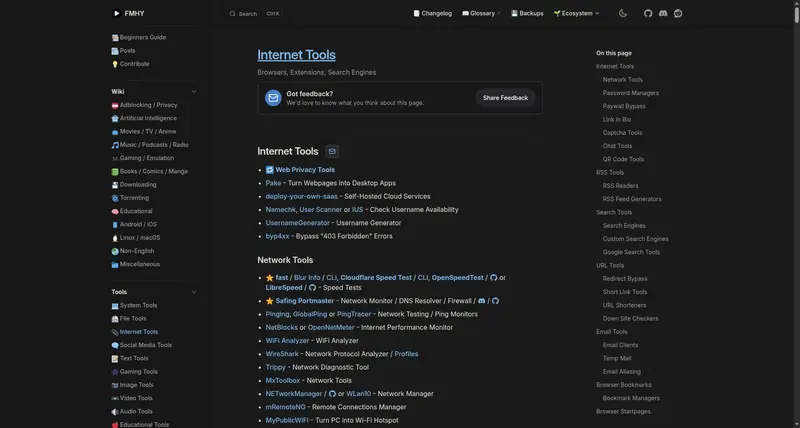Open the Reddit icon in the top bar
The image size is (800, 428).
678,13
